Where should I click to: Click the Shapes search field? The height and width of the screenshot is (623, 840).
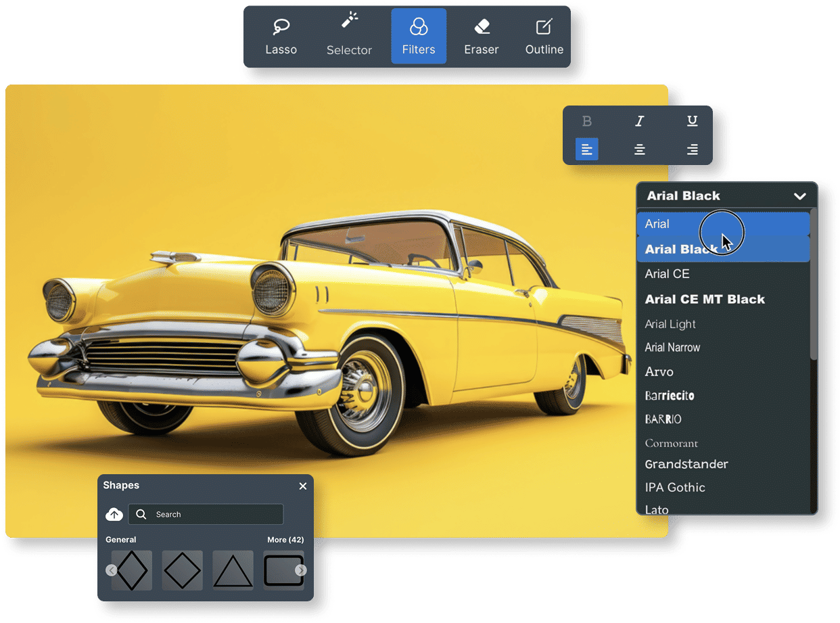point(206,514)
